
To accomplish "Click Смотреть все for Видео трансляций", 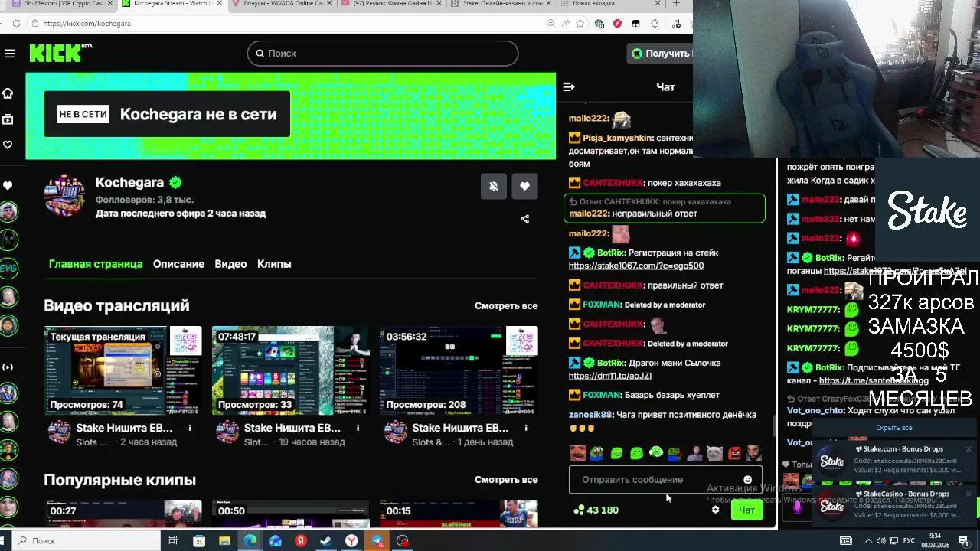I will tap(506, 305).
